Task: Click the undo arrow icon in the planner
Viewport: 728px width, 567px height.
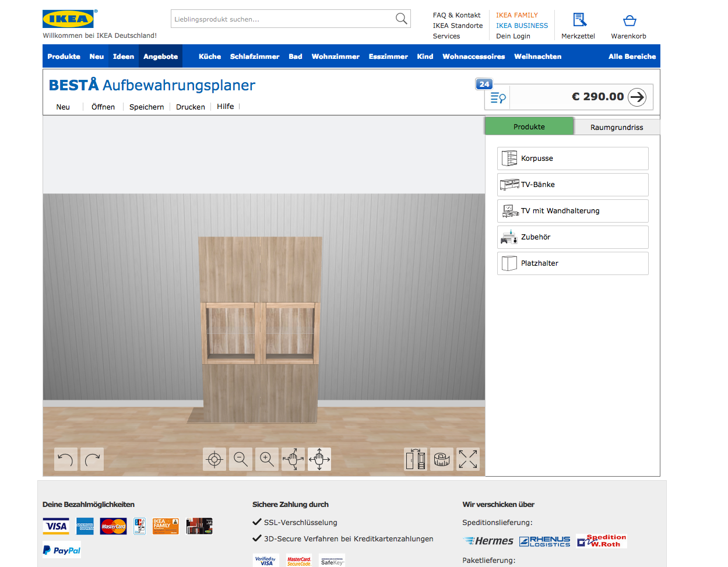Action: pyautogui.click(x=66, y=459)
